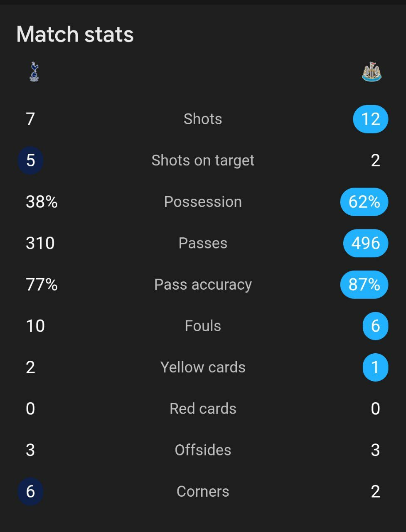Viewport: 406px width, 532px height.
Task: Select the 1 yellow card badge
Action: pyautogui.click(x=375, y=367)
